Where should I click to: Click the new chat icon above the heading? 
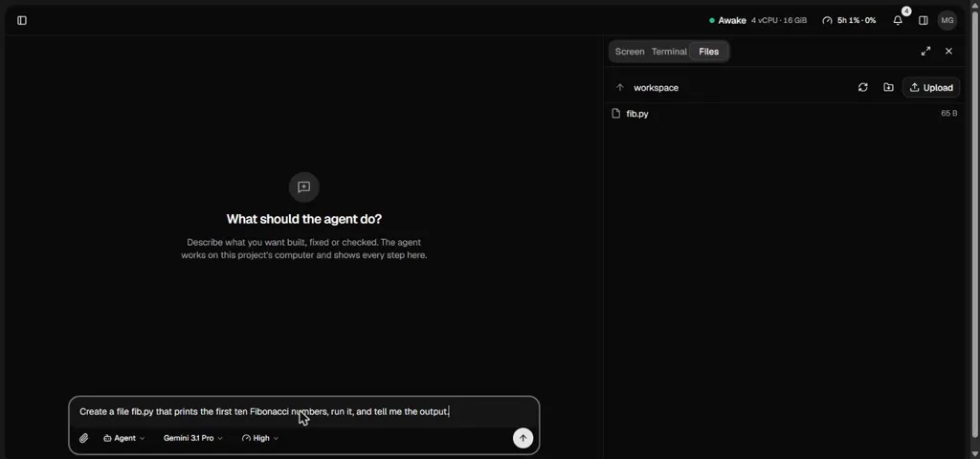303,186
